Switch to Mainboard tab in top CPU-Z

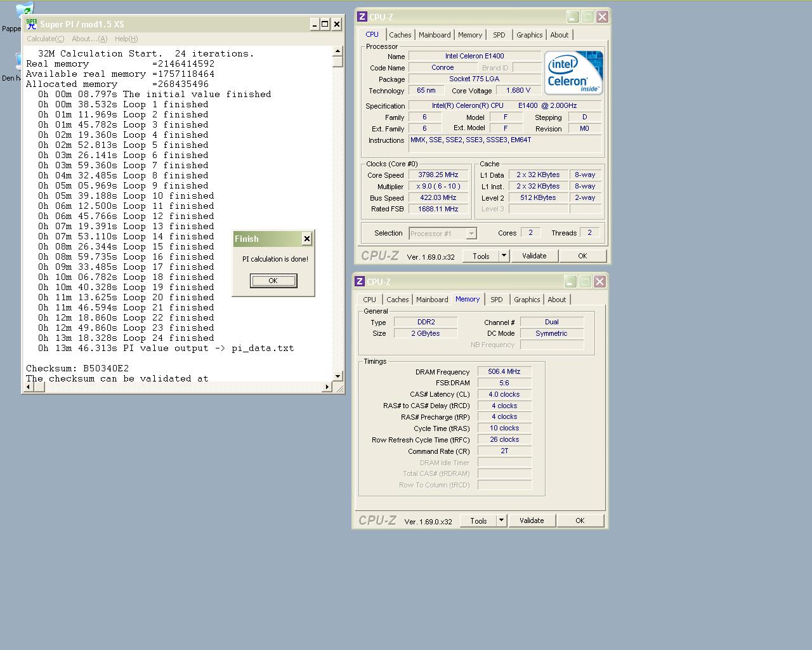[x=435, y=35]
